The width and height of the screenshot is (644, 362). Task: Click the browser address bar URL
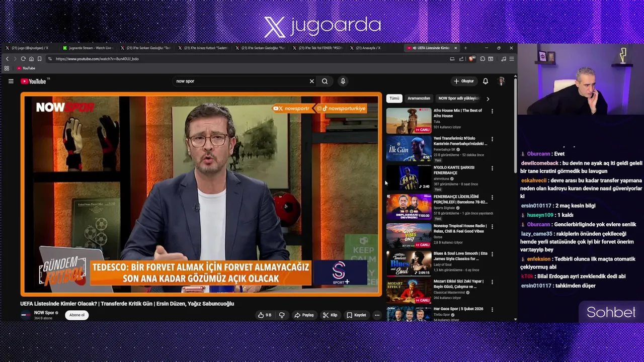pyautogui.click(x=97, y=59)
